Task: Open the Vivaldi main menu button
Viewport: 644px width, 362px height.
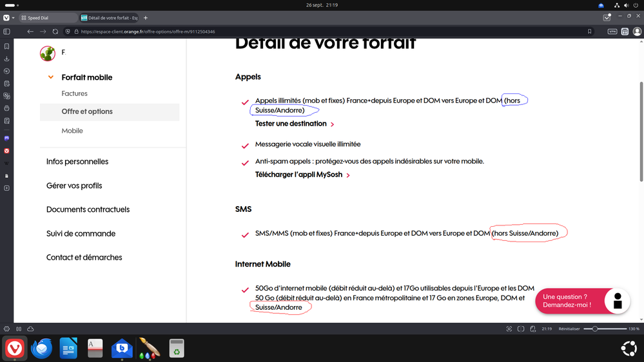Action: click(6, 18)
